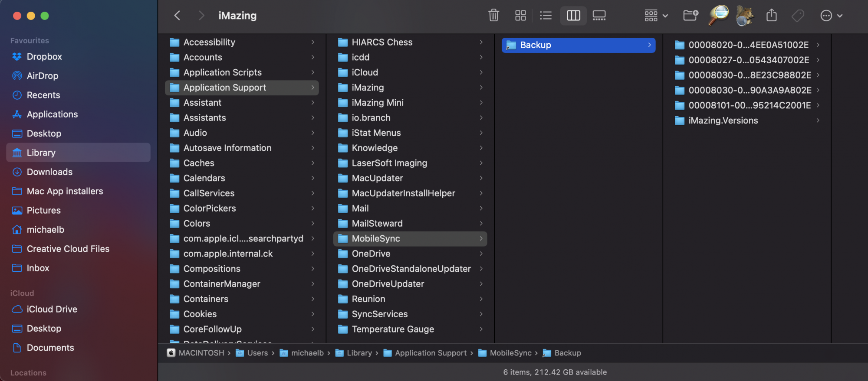Go forward with the forward arrow
Viewport: 868px width, 381px height.
pos(201,16)
